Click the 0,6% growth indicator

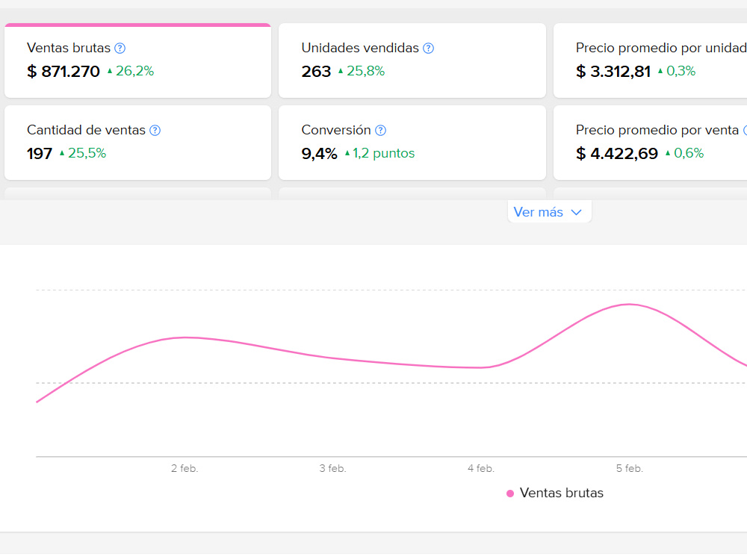(684, 153)
